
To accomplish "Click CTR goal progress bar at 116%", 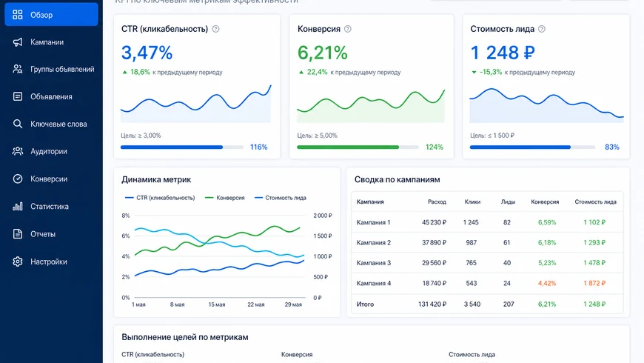I will (182, 147).
